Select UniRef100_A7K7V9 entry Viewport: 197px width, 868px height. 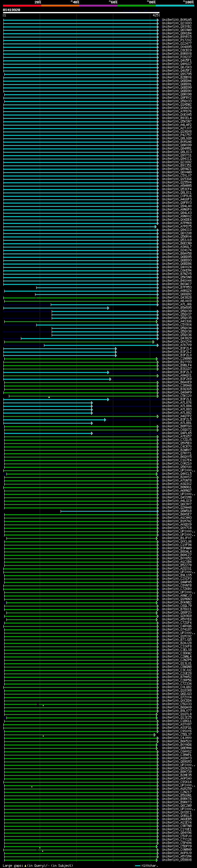pyautogui.click(x=177, y=345)
